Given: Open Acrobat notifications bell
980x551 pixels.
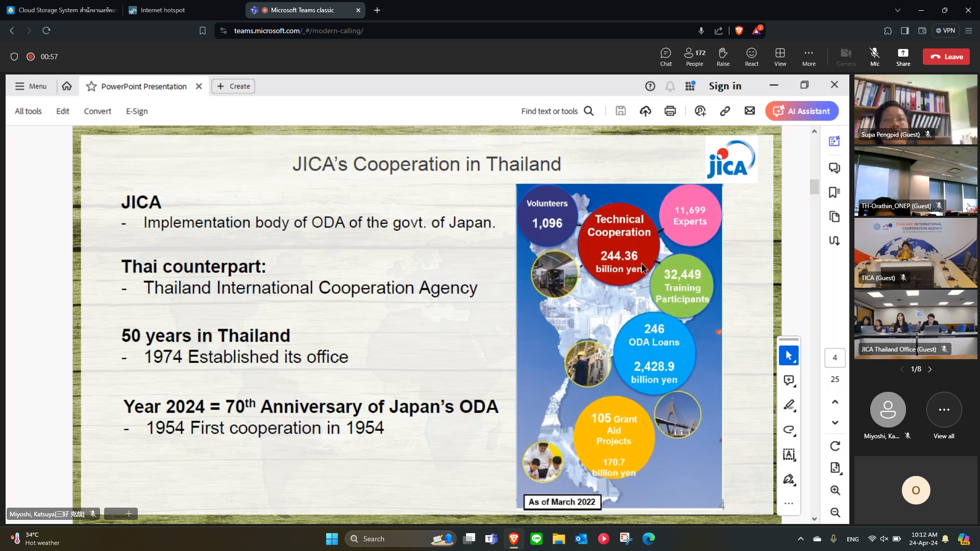Looking at the screenshot, I should click(670, 86).
